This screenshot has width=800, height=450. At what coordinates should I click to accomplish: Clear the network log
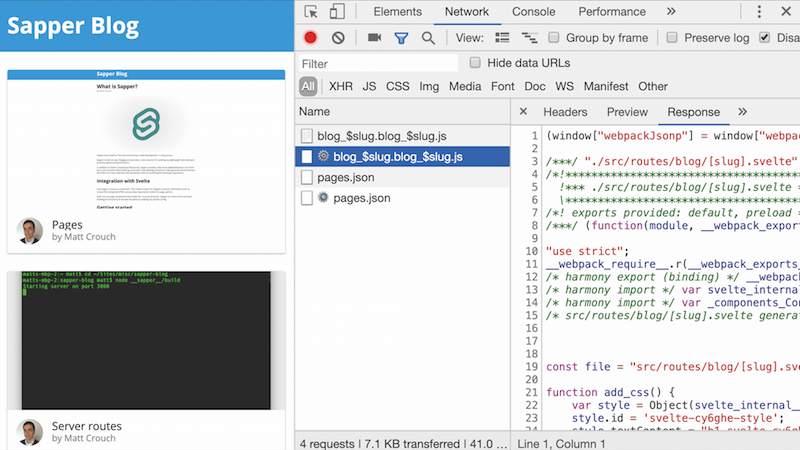pyautogui.click(x=338, y=38)
